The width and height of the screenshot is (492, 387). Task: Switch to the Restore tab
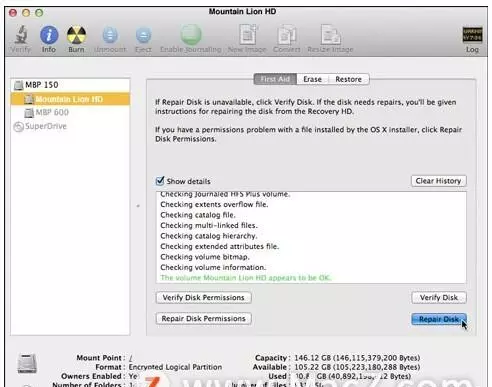point(349,79)
